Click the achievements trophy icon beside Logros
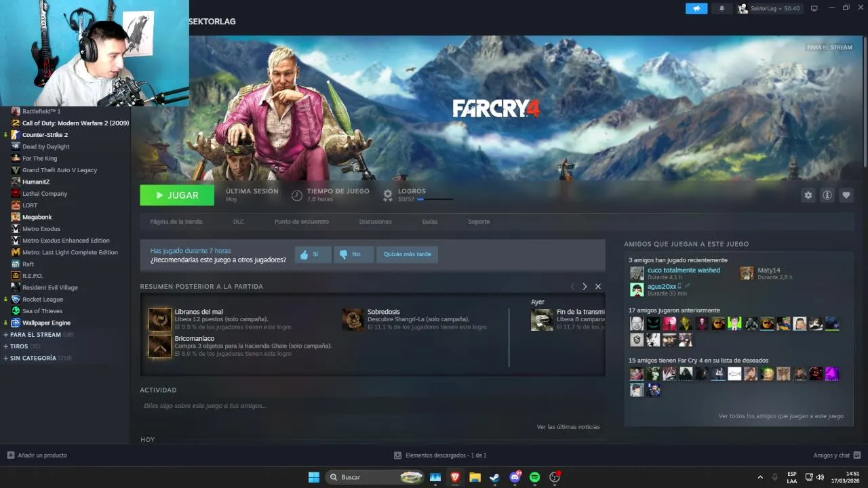 tap(388, 195)
